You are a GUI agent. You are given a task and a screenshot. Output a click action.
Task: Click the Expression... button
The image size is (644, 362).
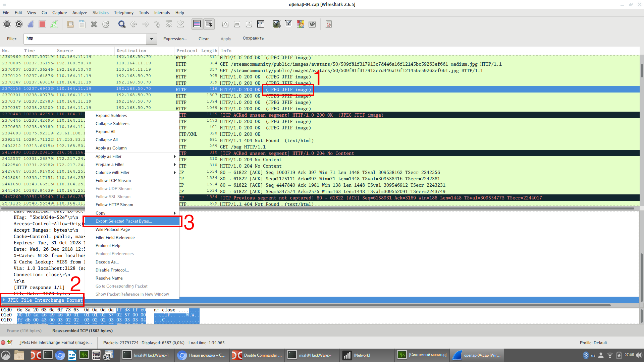click(175, 39)
